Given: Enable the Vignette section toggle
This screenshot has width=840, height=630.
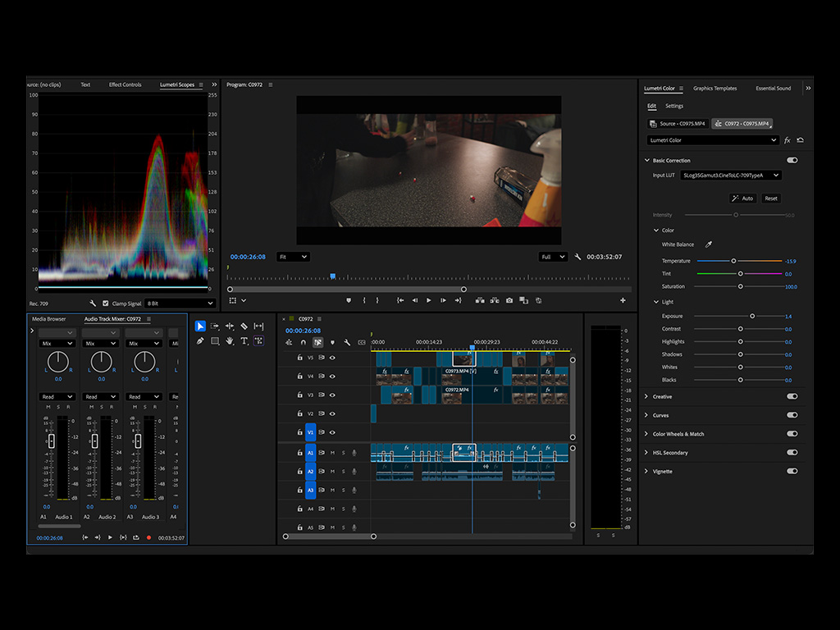Looking at the screenshot, I should click(791, 471).
